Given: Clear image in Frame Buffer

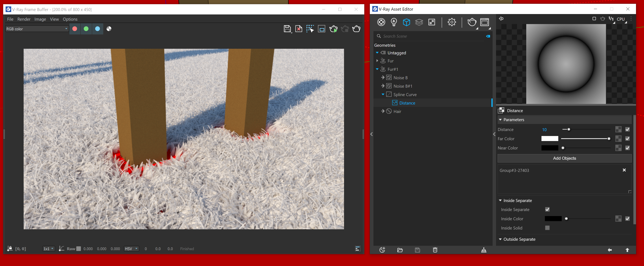Looking at the screenshot, I should pos(299,29).
